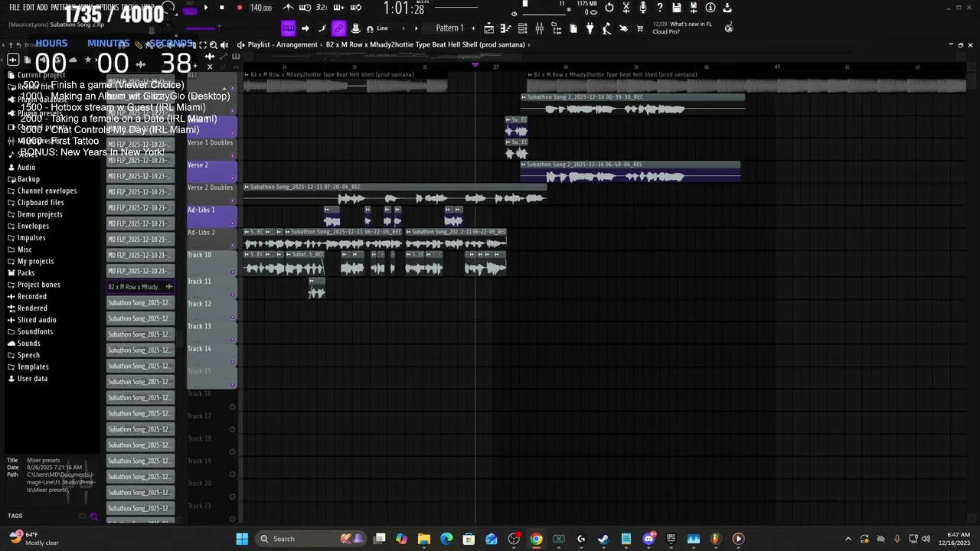
Task: Open the plugin picker plug icon
Action: 590,28
